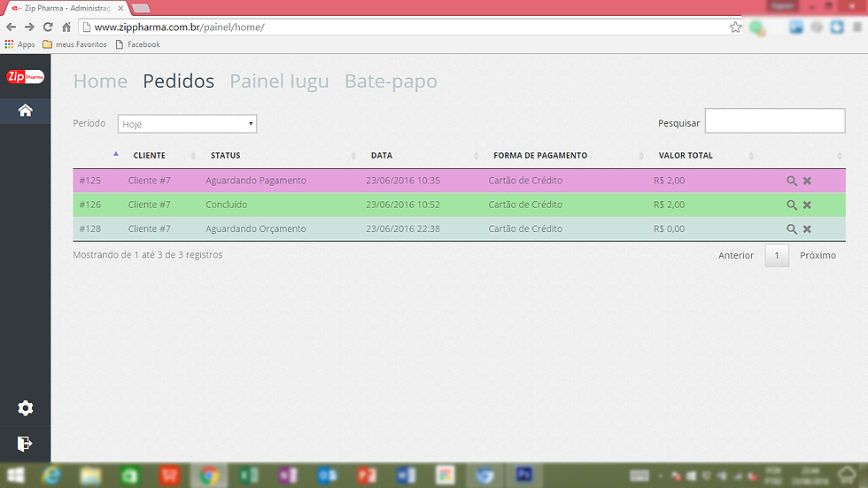Click the browser home button
Screen dimensions: 868x488
tap(66, 27)
